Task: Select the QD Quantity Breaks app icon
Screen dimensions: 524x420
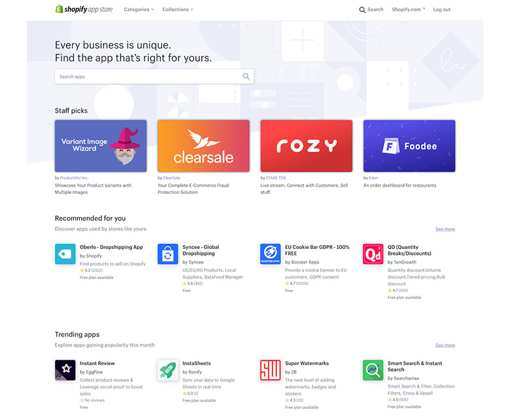Action: click(x=373, y=254)
